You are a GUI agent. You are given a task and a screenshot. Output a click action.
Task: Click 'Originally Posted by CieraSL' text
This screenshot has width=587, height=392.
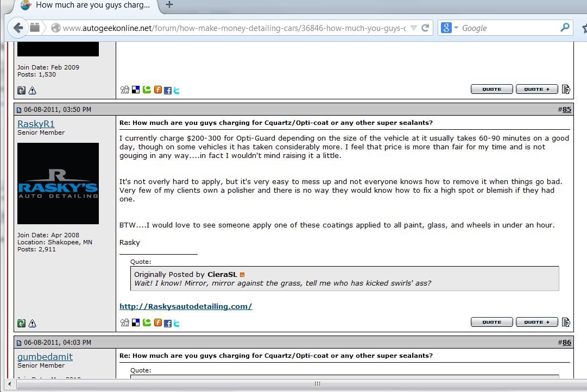[x=185, y=274]
